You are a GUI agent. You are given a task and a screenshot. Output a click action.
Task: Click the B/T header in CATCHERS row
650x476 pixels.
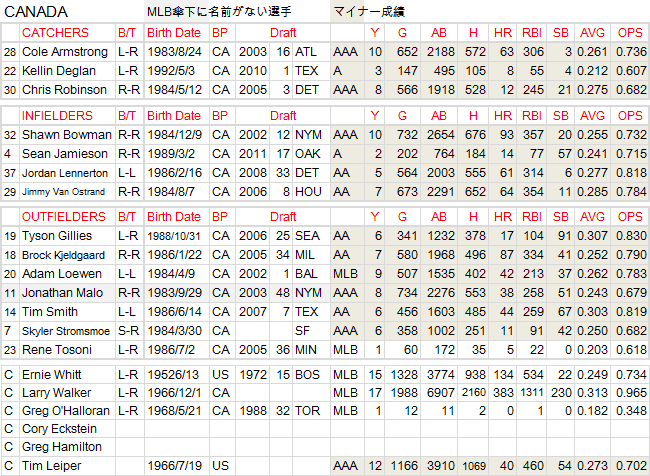(127, 33)
